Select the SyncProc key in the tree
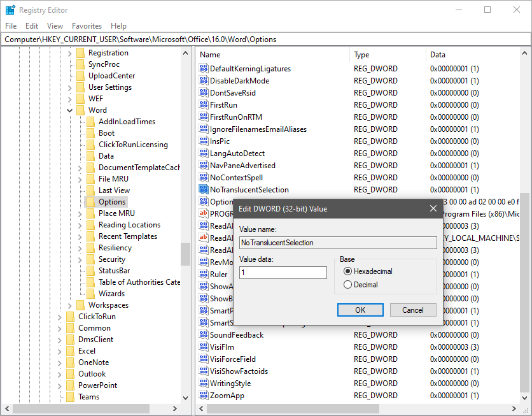 pyautogui.click(x=104, y=64)
